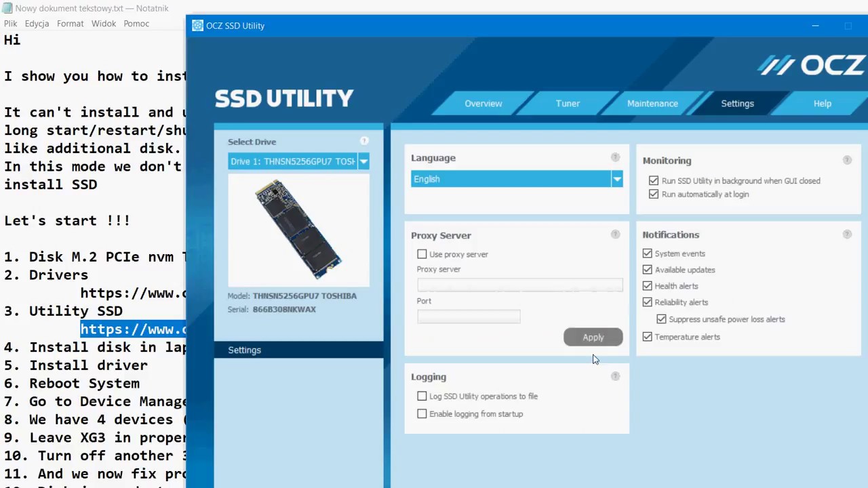The width and height of the screenshot is (868, 488).
Task: Click the proxy Port input field
Action: click(469, 317)
